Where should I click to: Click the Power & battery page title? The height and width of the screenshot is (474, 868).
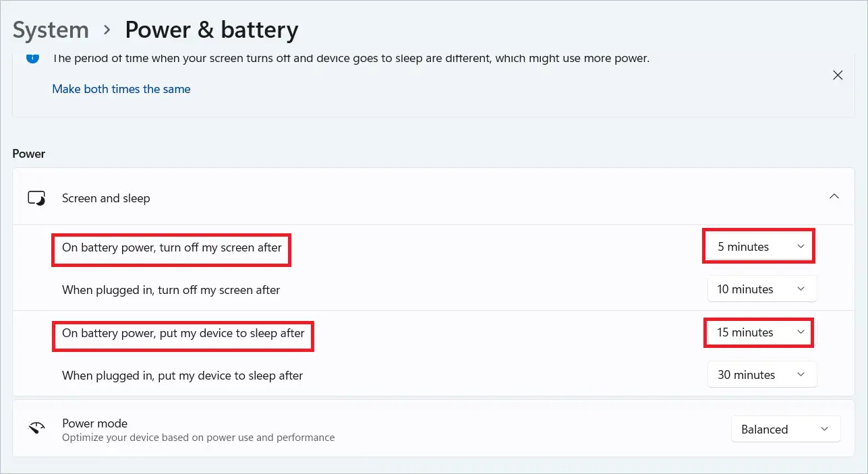[212, 30]
